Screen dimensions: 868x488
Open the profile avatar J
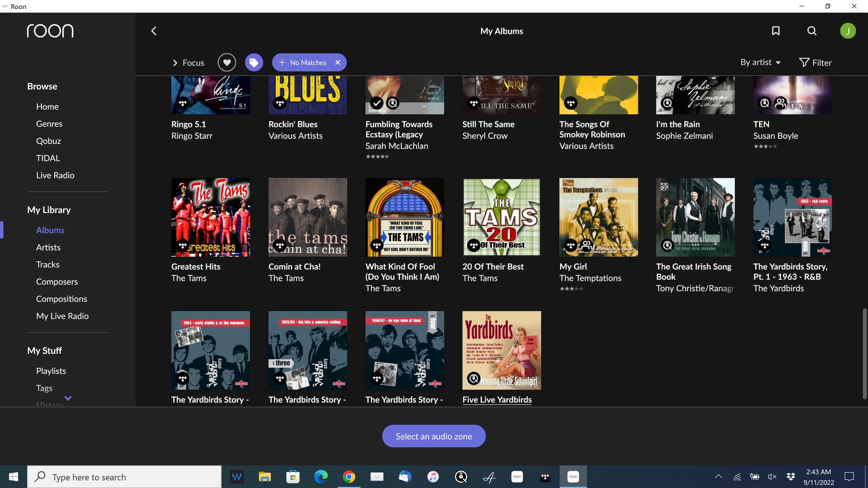[x=848, y=31]
